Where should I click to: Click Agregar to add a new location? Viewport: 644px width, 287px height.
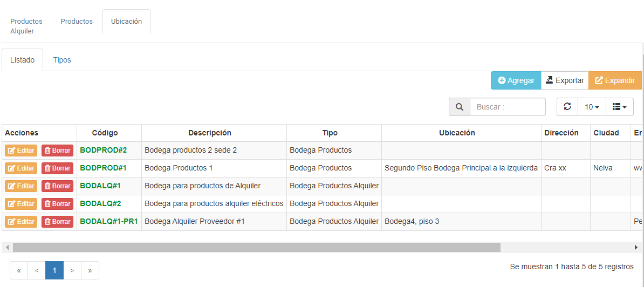tap(516, 80)
